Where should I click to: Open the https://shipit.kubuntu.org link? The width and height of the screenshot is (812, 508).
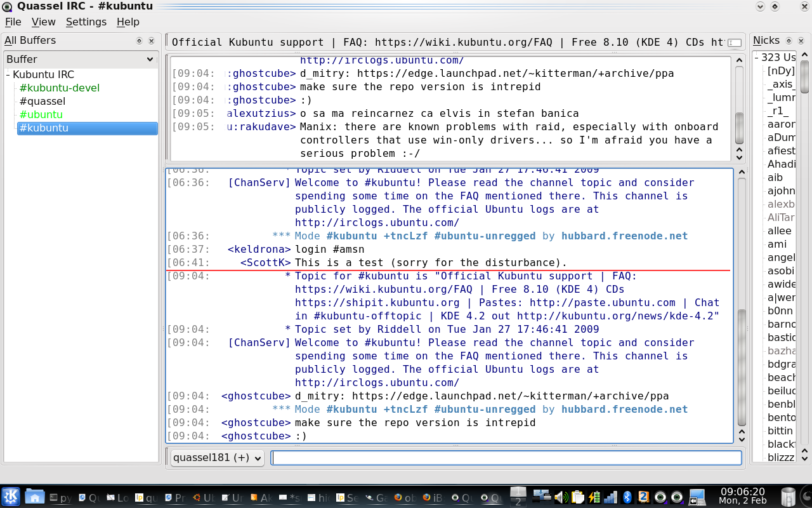pyautogui.click(x=377, y=302)
